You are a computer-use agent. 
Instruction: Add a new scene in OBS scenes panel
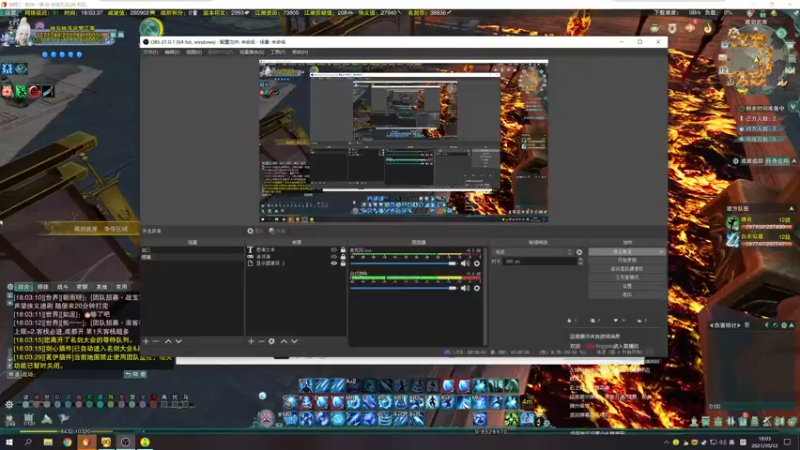(x=146, y=341)
